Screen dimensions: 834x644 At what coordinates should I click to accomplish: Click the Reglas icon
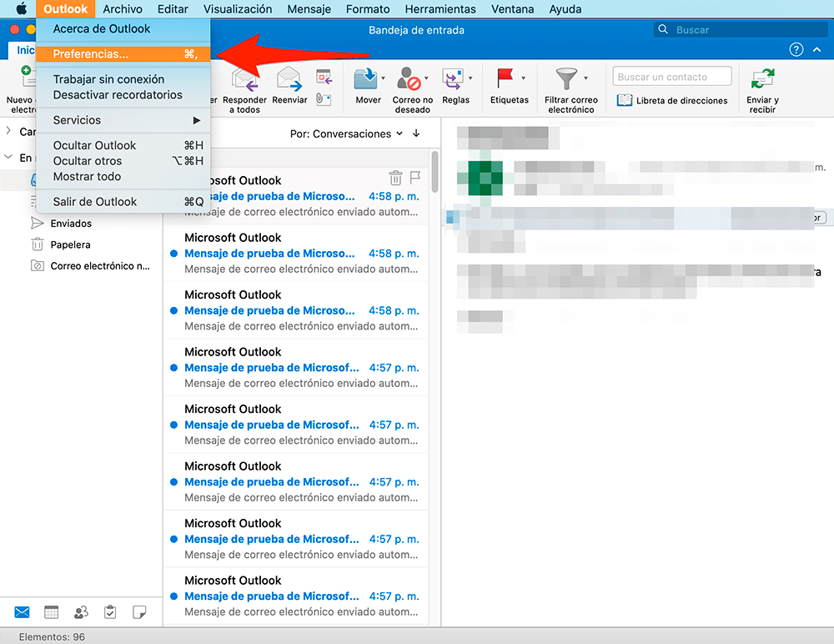(453, 79)
